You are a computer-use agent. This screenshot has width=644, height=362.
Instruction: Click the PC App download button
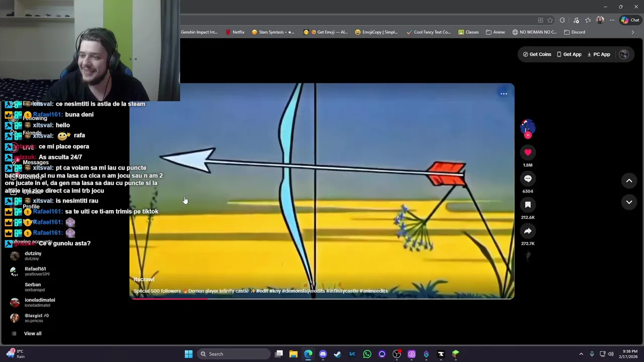tap(599, 54)
